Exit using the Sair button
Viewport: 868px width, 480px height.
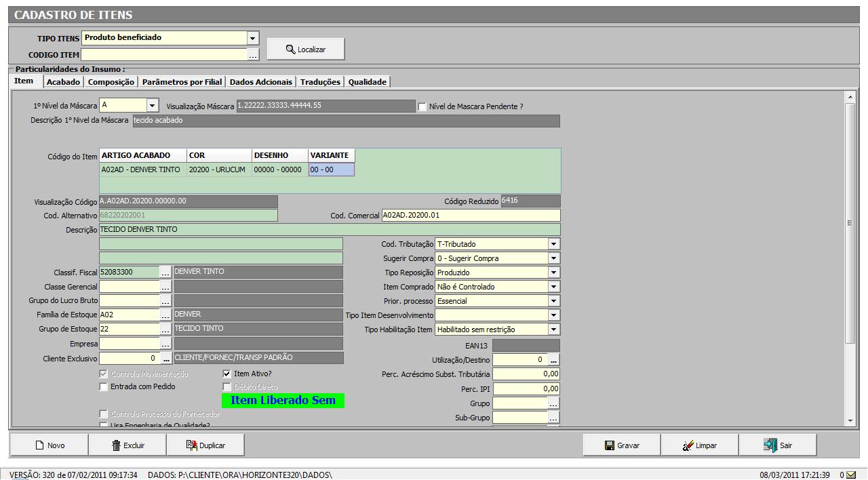(778, 445)
